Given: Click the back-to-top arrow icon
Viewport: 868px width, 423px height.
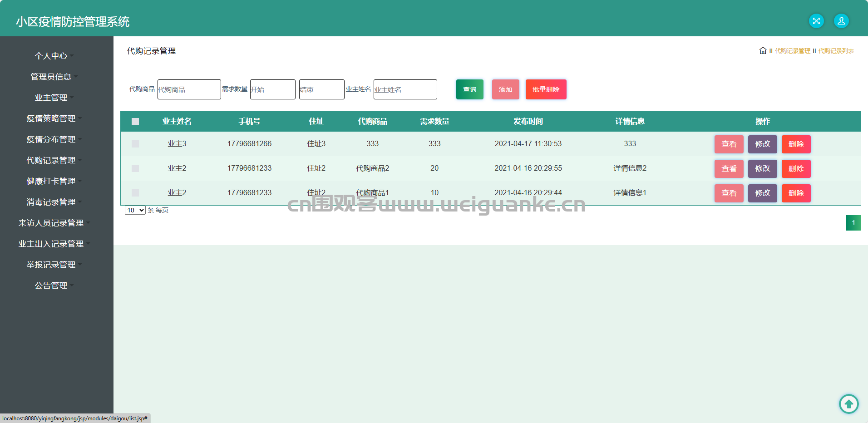Looking at the screenshot, I should coord(848,403).
